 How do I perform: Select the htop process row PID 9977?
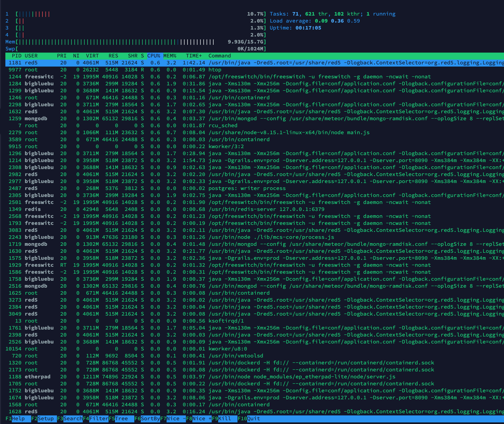pyautogui.click(x=255, y=70)
